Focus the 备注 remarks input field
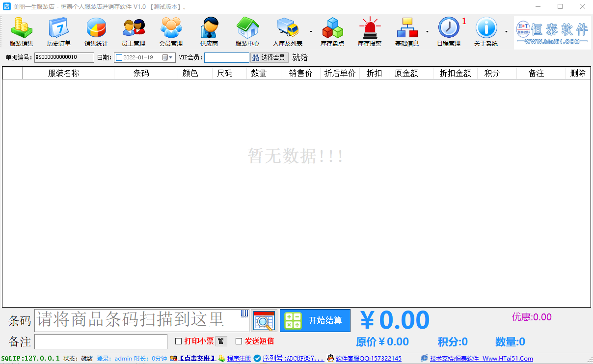Image resolution: width=593 pixels, height=364 pixels. 101,341
